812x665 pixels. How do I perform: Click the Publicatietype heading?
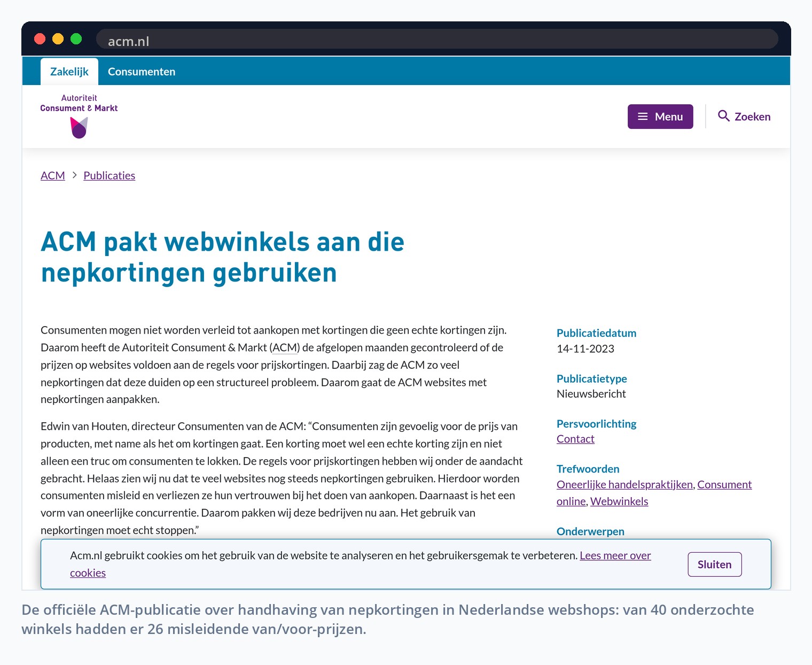coord(592,378)
